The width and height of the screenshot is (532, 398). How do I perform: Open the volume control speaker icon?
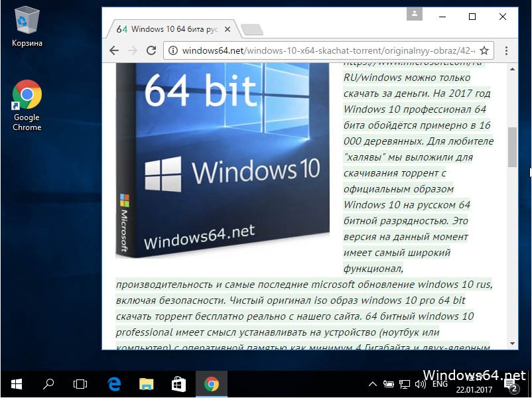(420, 384)
